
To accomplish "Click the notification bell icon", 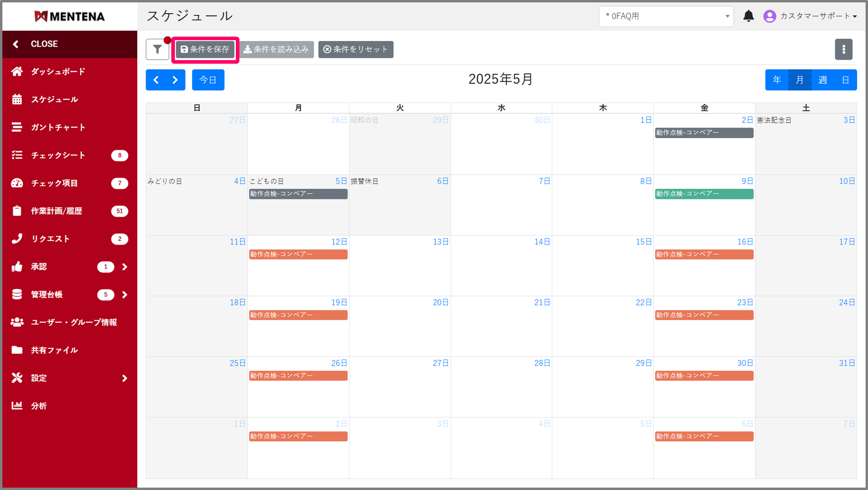I will coord(748,16).
